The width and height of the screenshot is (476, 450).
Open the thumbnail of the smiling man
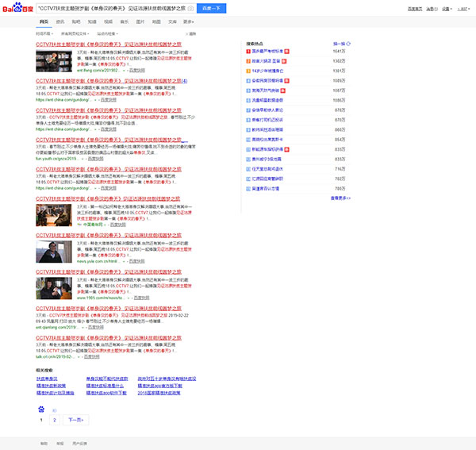54,252
